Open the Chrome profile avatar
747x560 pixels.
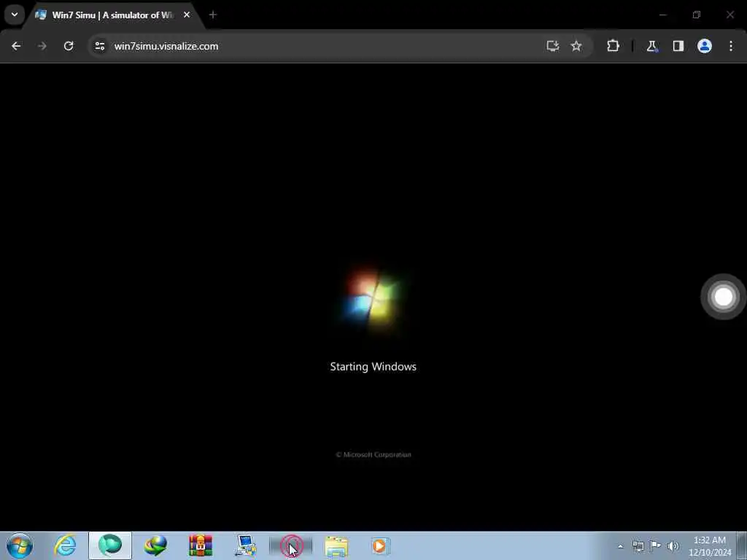705,46
